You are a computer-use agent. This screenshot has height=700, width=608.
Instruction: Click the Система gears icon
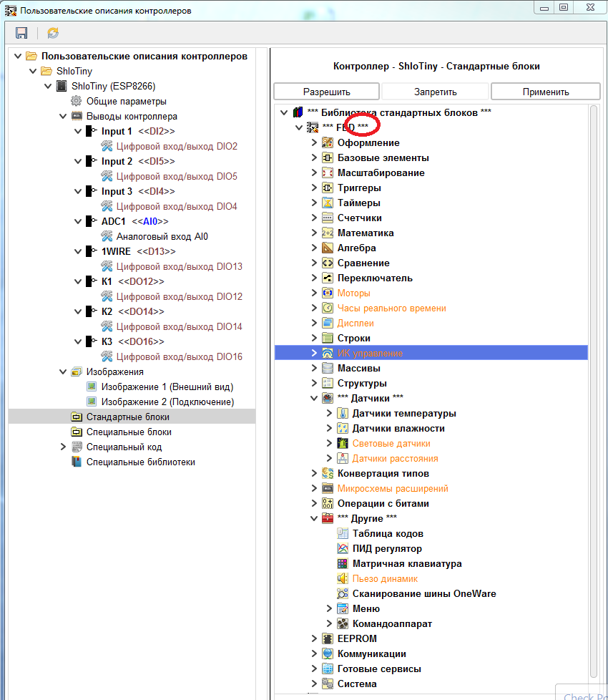tap(328, 684)
